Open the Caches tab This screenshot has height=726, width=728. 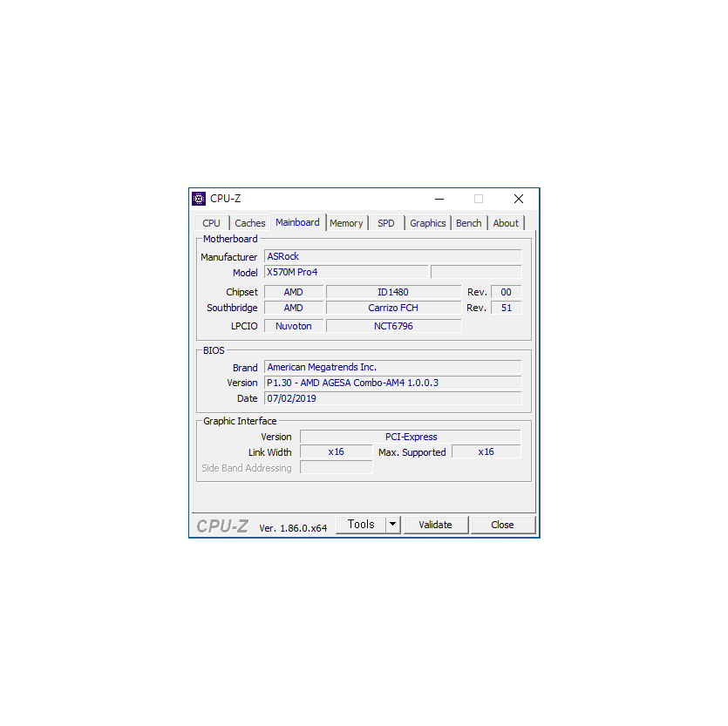[x=249, y=223]
